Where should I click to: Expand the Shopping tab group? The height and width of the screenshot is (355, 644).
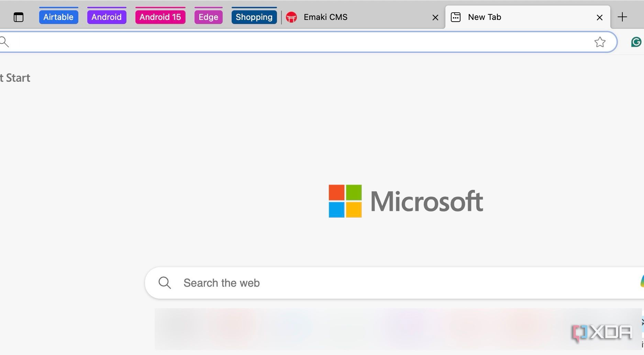coord(254,17)
